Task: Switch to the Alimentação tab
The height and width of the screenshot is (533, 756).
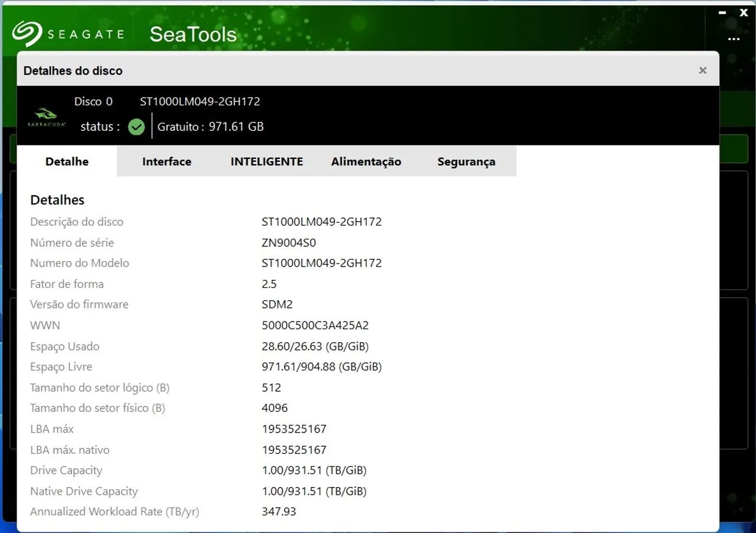Action: point(366,161)
